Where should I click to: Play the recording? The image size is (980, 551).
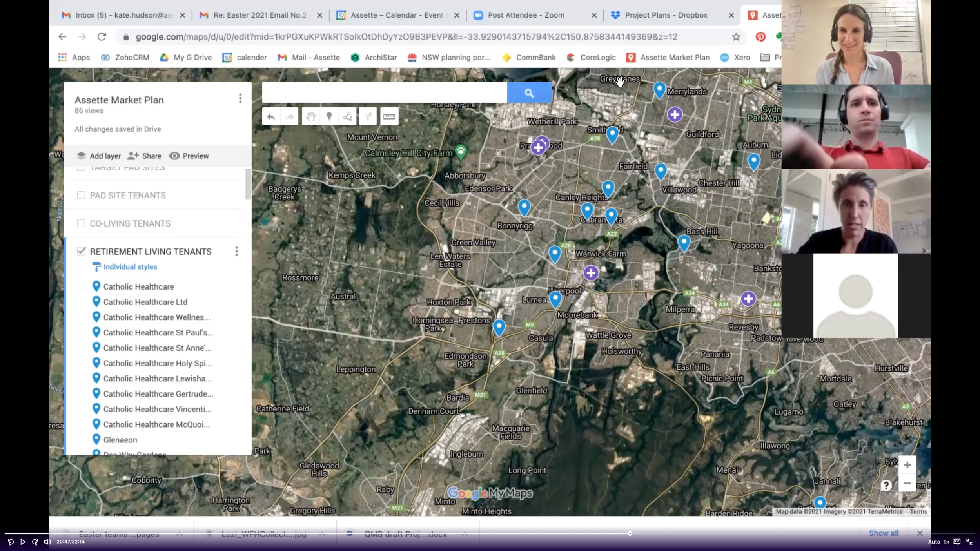click(x=23, y=542)
